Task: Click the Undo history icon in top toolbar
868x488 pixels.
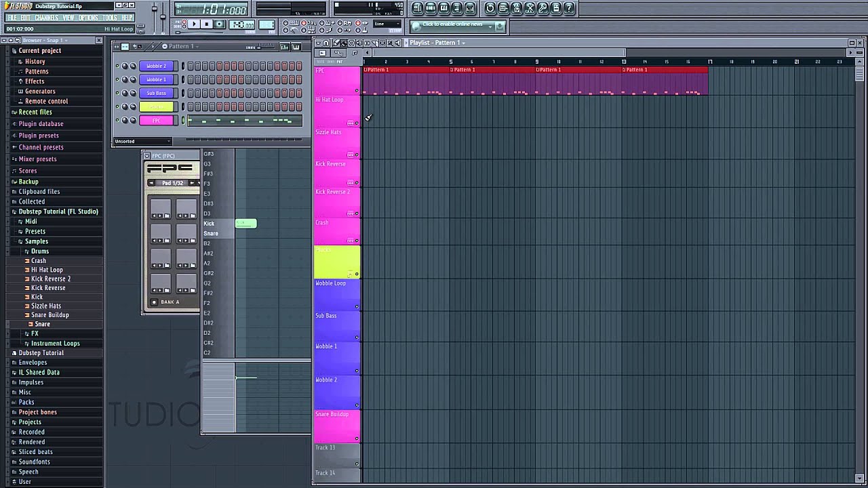Action: pos(490,8)
